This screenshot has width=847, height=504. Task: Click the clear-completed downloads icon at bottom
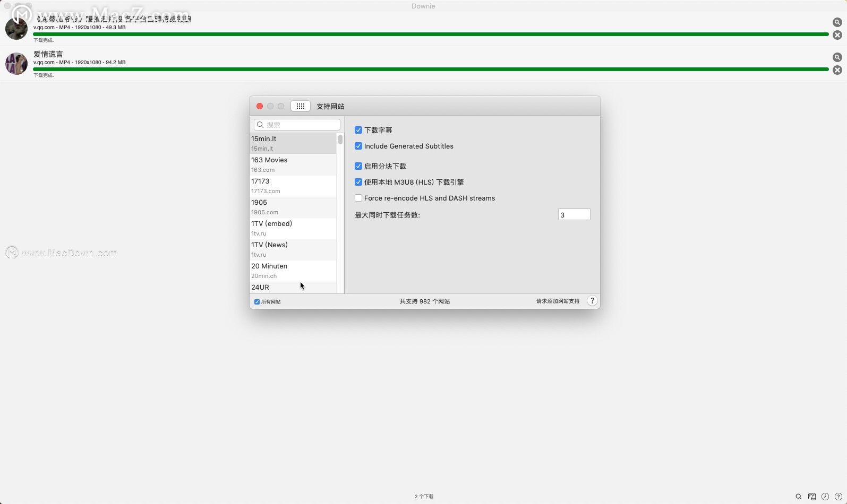812,497
